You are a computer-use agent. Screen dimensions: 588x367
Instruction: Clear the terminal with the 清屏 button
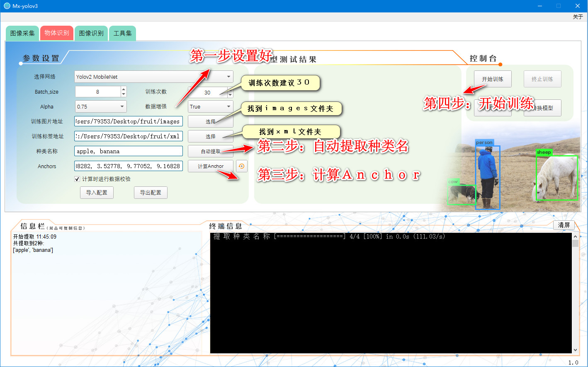point(564,225)
